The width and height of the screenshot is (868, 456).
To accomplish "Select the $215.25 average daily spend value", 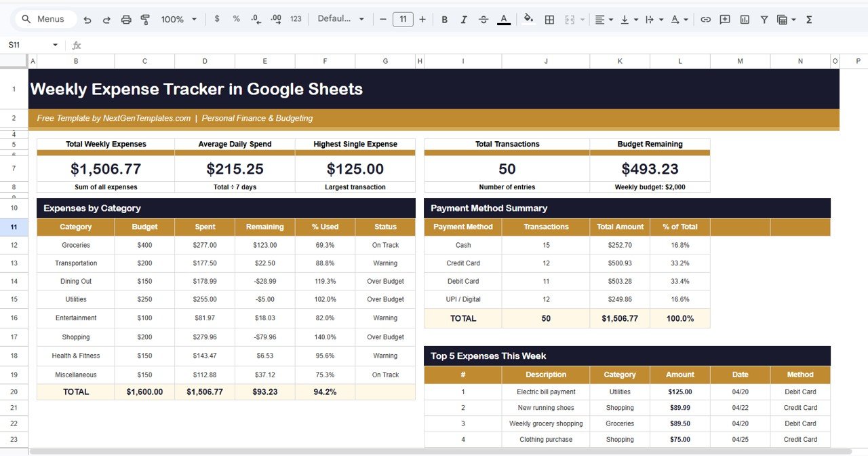I will tap(235, 169).
